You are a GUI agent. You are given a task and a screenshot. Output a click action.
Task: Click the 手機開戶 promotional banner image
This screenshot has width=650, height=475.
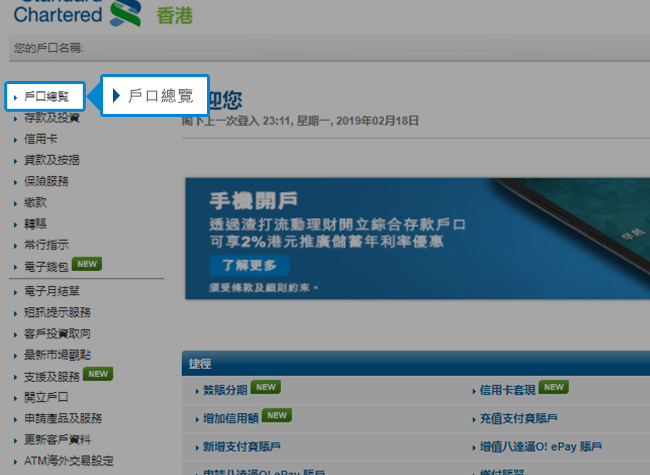click(x=417, y=238)
